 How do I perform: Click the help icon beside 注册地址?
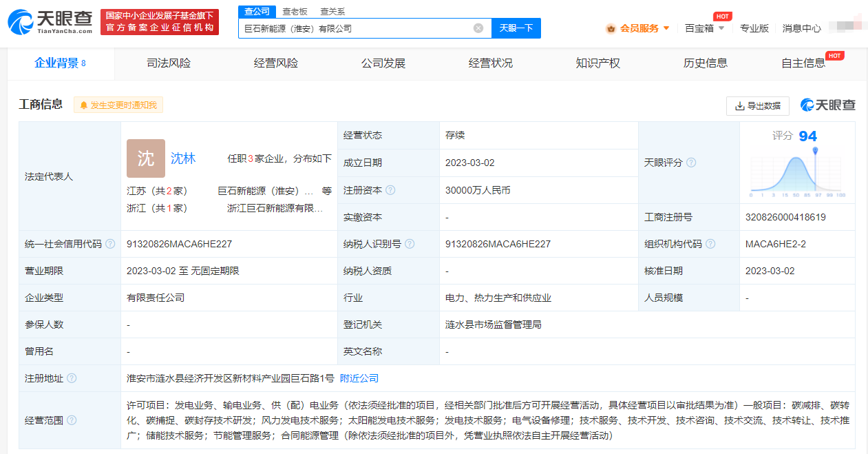click(x=72, y=378)
